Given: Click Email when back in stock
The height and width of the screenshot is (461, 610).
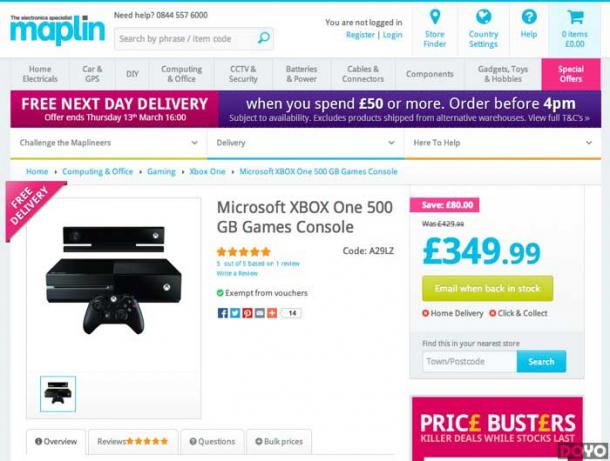Looking at the screenshot, I should [487, 288].
